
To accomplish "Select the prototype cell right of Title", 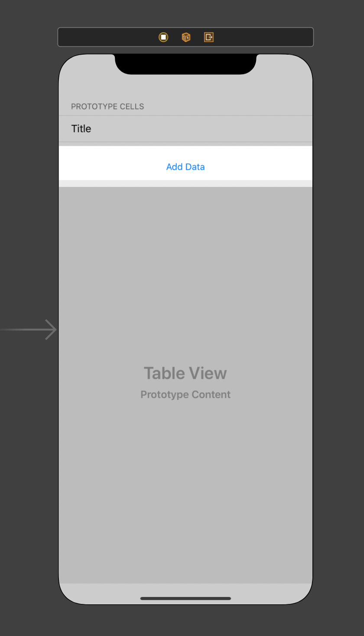I will 199,128.
